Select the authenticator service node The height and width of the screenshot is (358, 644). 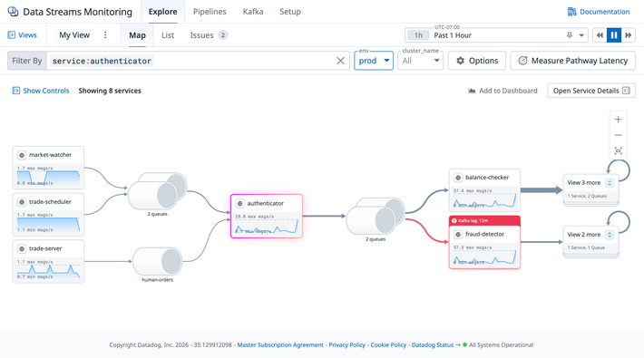pos(267,216)
